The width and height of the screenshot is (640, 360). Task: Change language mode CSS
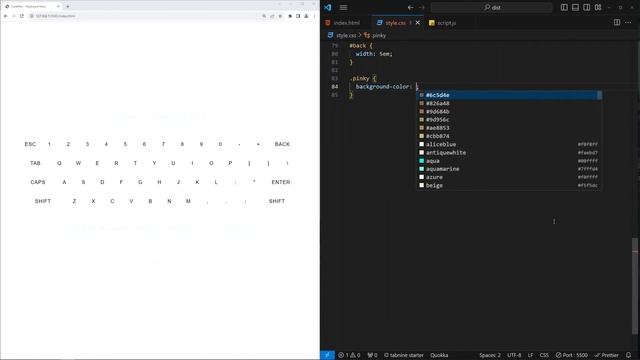544,355
